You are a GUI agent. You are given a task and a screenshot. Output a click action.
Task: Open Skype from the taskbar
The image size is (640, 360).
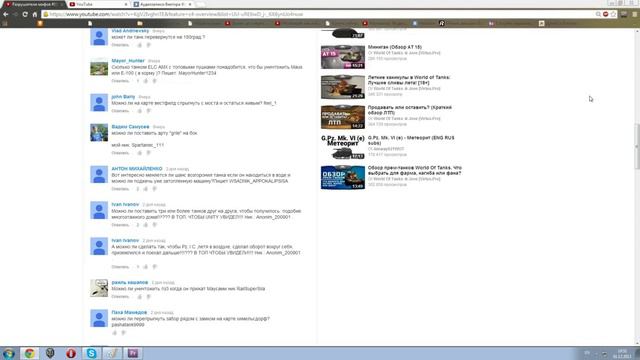[91, 353]
